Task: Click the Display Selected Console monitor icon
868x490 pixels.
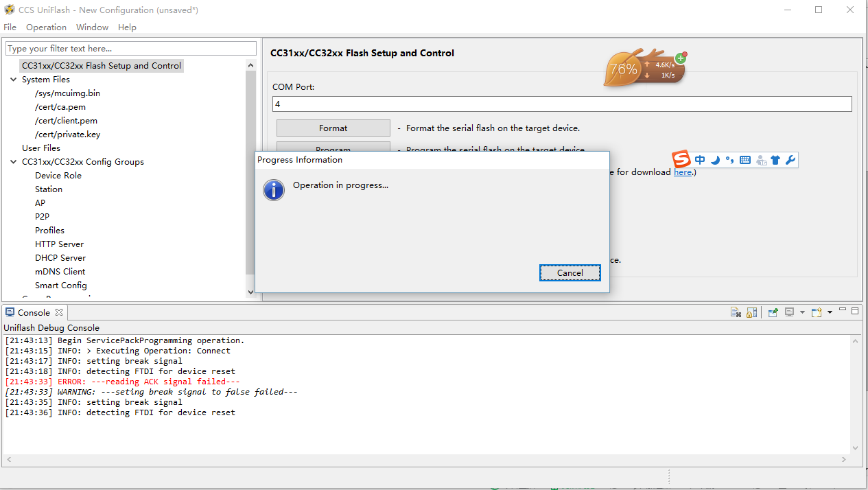Action: (790, 312)
